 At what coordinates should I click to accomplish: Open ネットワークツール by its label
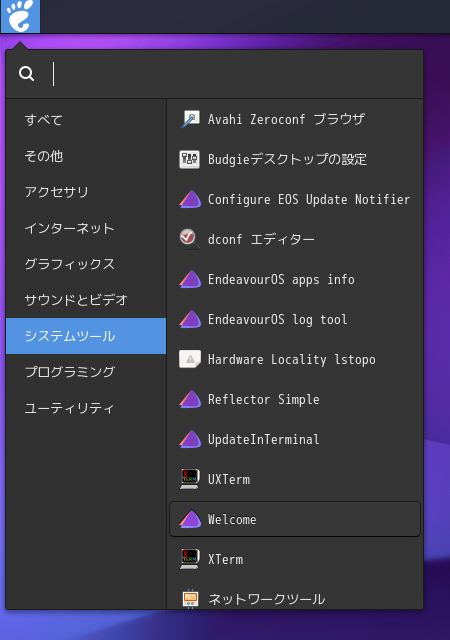[267, 599]
